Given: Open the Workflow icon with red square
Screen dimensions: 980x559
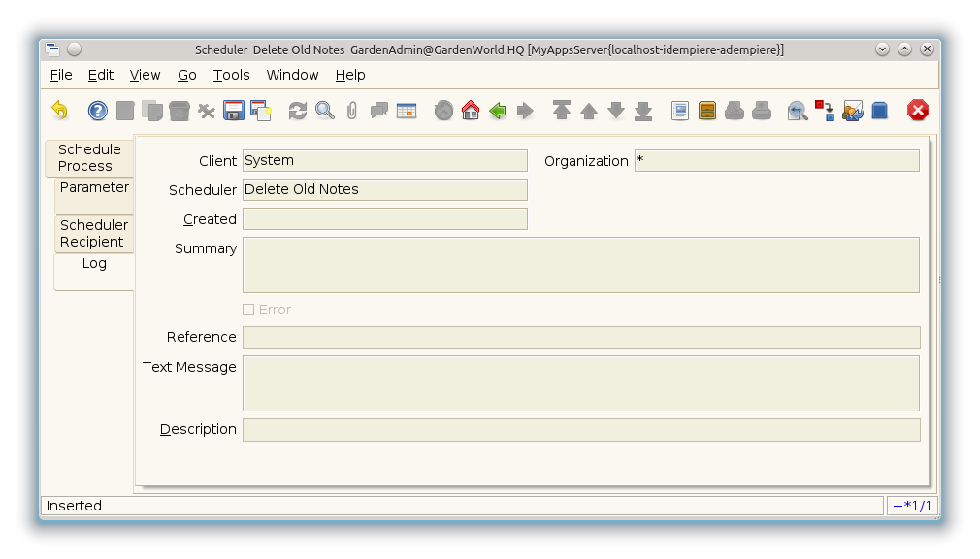Looking at the screenshot, I should (825, 111).
